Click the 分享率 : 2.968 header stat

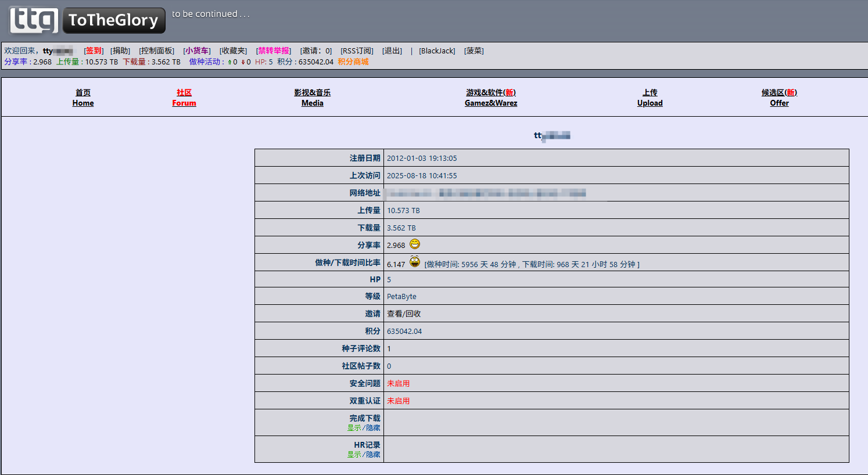[x=28, y=62]
